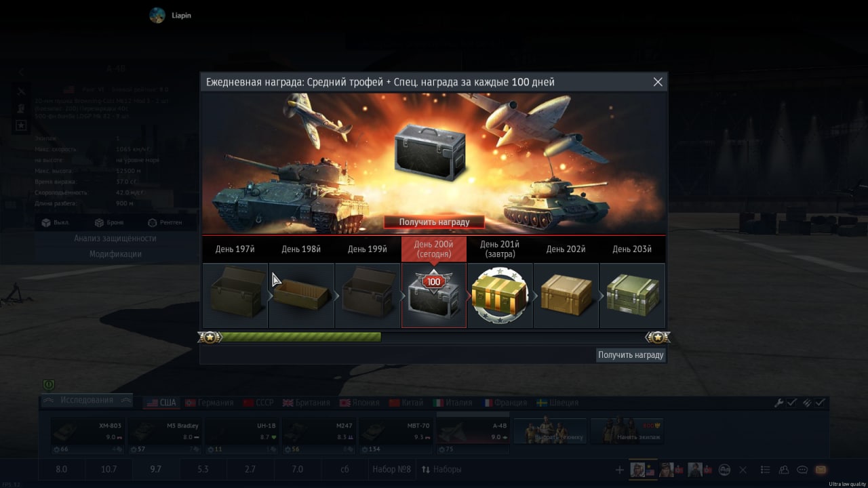Claim reward with bottom-right Получить награду button
This screenshot has width=868, height=488.
[631, 355]
